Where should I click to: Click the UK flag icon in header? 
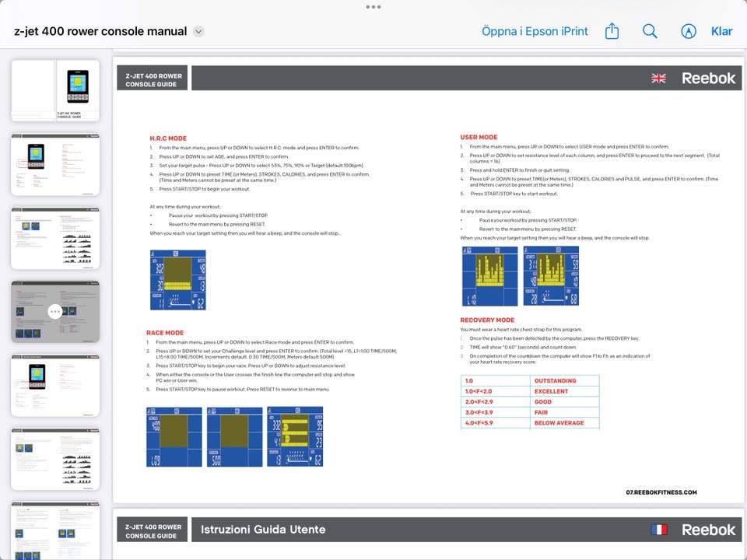pos(658,78)
